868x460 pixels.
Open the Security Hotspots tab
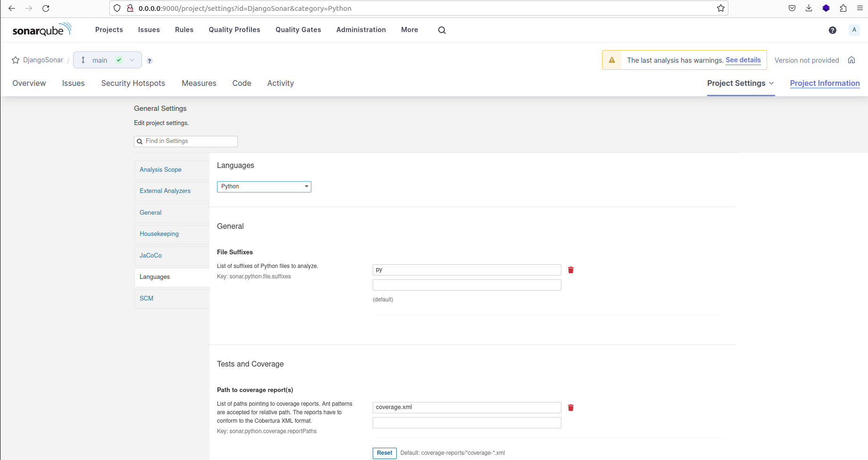(133, 83)
